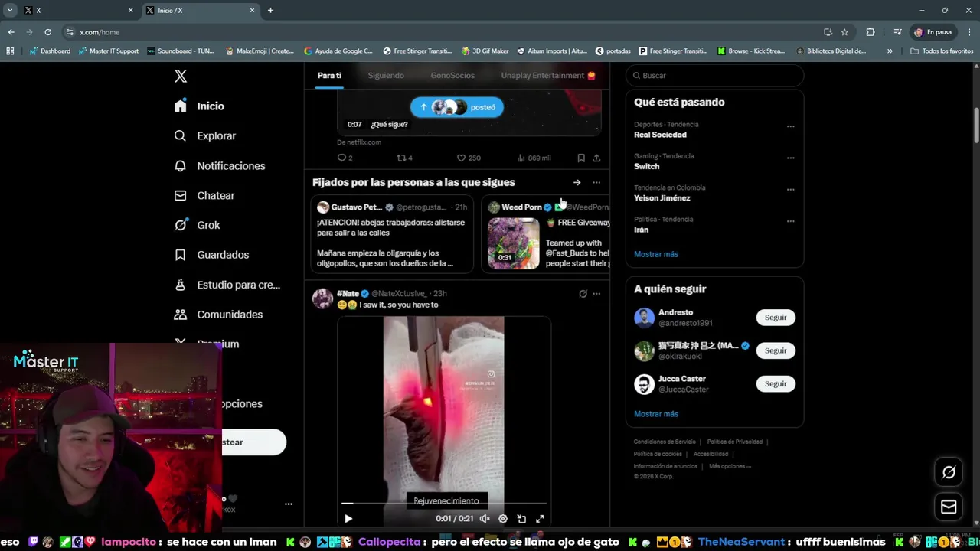
Task: Open Grok from the sidebar
Action: click(x=197, y=225)
